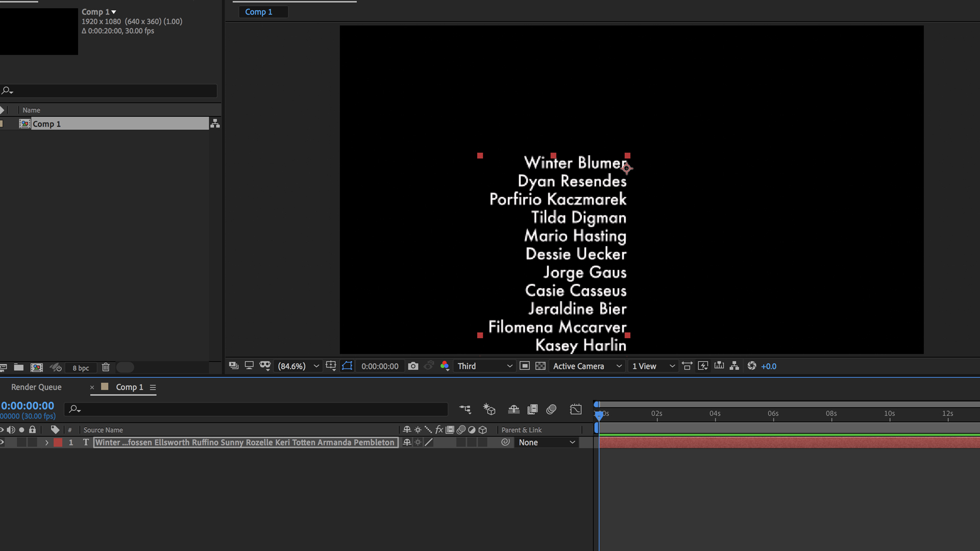980x551 pixels.
Task: Click the Exposure value readout
Action: tap(769, 366)
